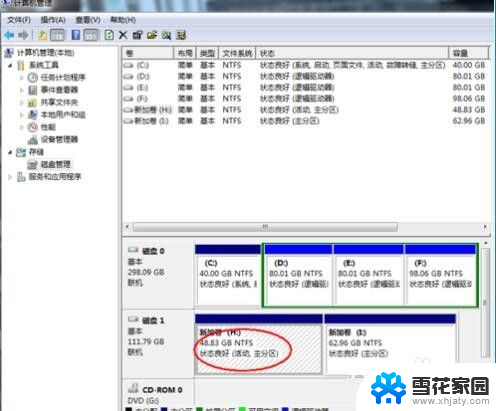Open the 帮助(H) menu

coord(123,20)
